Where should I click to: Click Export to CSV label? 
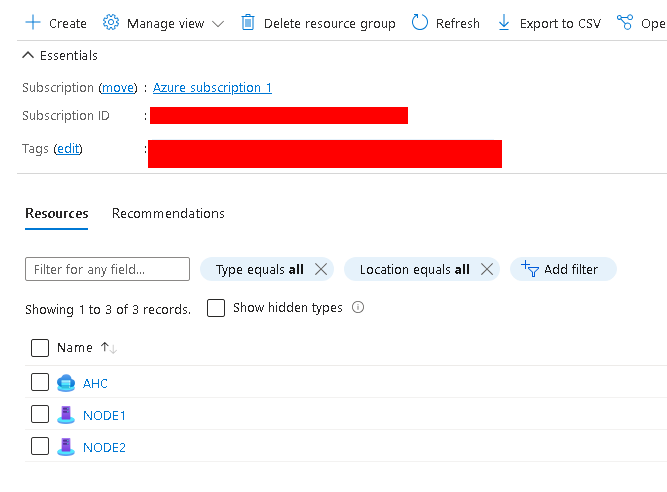(x=560, y=24)
